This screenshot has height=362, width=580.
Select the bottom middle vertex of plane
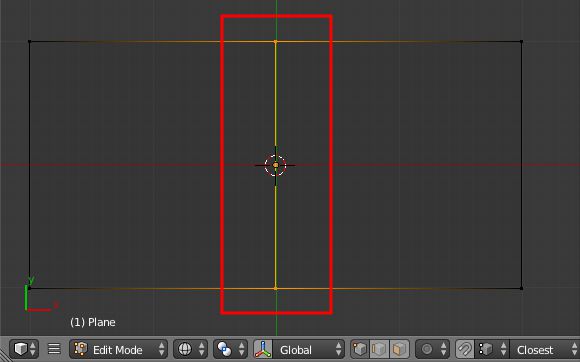(x=275, y=288)
